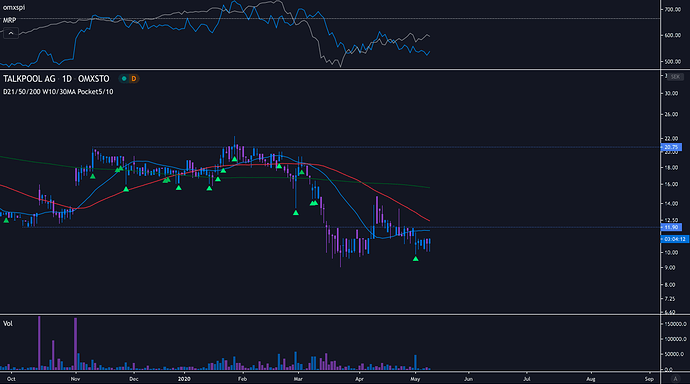The image size is (690, 384).
Task: Open the SEK currency selector
Action: pos(675,77)
